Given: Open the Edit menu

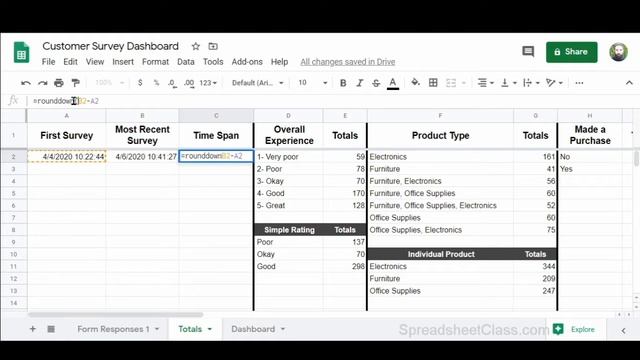Looking at the screenshot, I should click(70, 62).
